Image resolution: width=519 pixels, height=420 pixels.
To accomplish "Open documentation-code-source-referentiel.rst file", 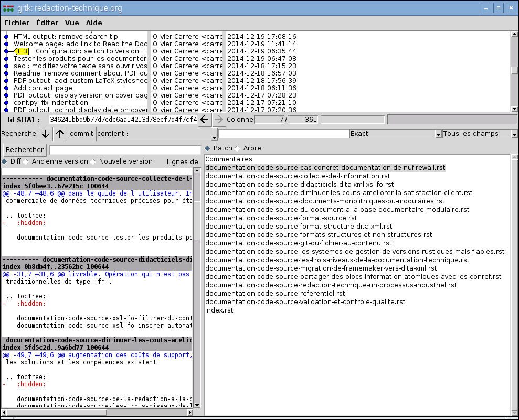I will (275, 293).
